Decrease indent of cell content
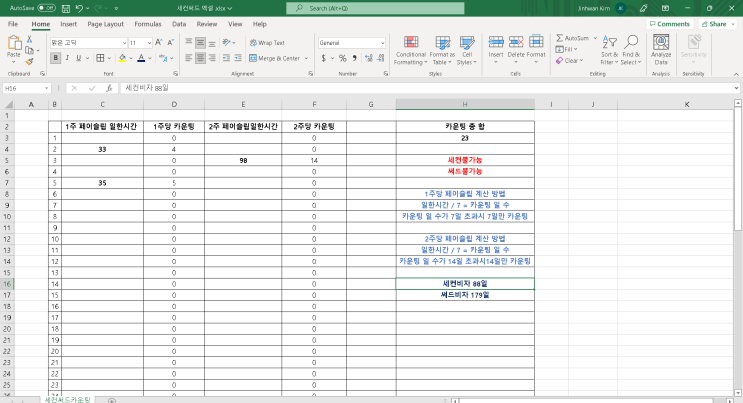The width and height of the screenshot is (743, 403). coord(226,58)
